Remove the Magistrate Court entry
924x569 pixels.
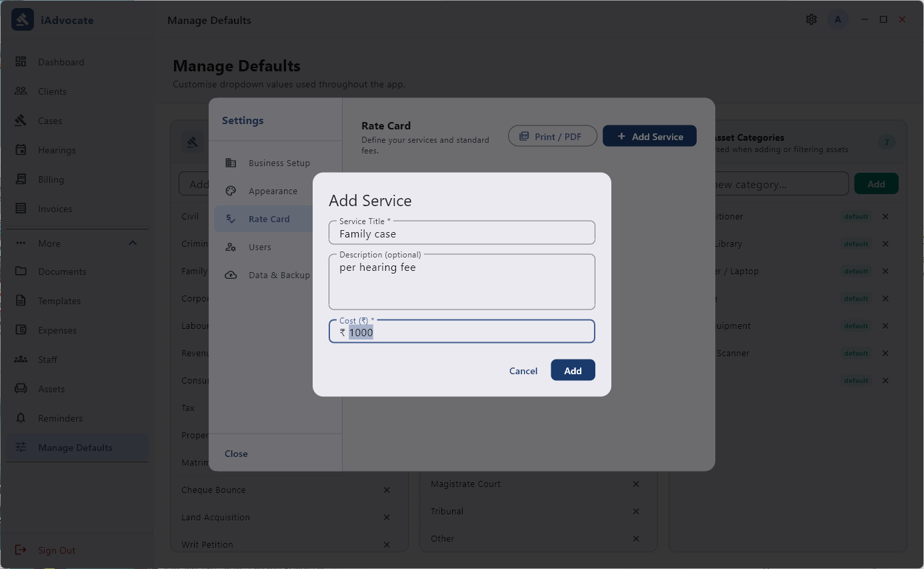[x=636, y=484]
